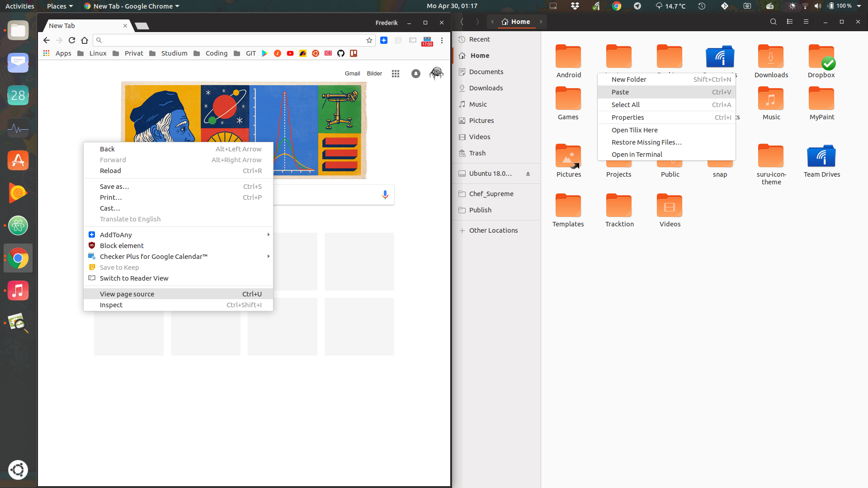Image resolution: width=868 pixels, height=488 pixels.
Task: Open the YouTube bookmark favicon
Action: point(290,53)
